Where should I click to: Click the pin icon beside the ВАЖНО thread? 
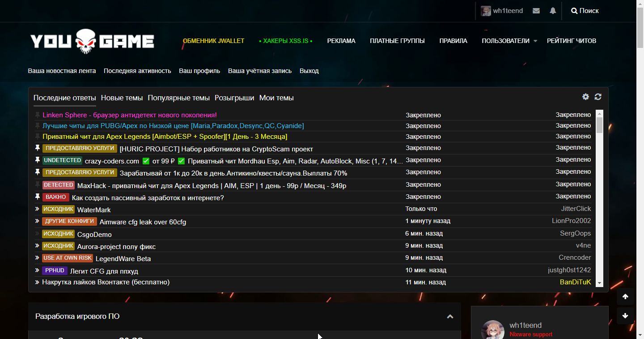pyautogui.click(x=38, y=197)
